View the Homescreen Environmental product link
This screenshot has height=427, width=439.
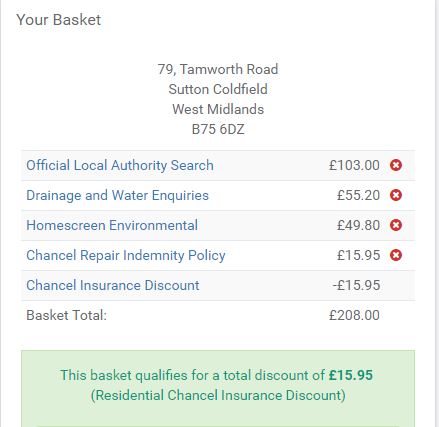coord(112,225)
